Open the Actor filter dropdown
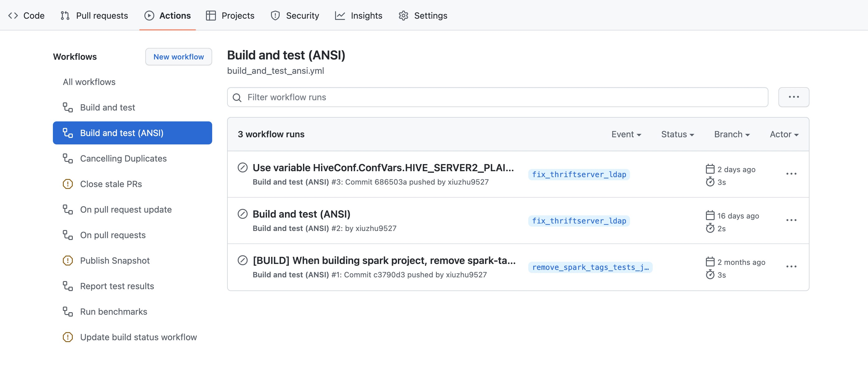The height and width of the screenshot is (381, 868). click(784, 134)
